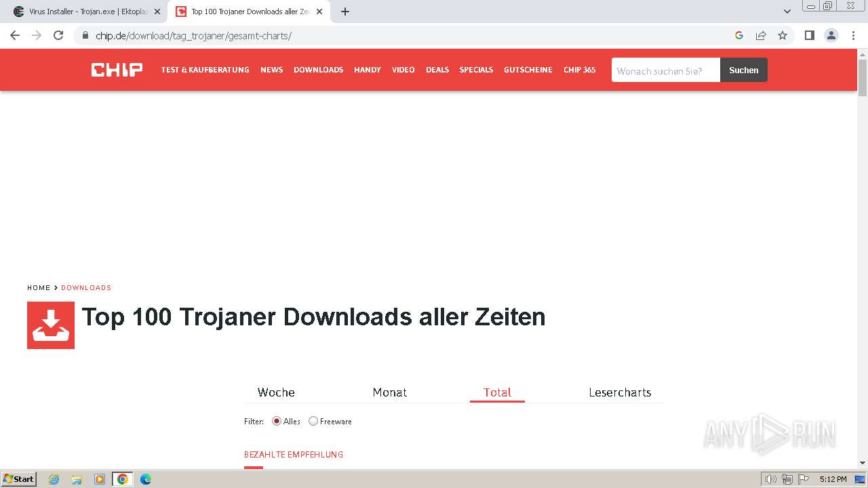Click the scrollbar up arrow
Viewport: 868px width, 488px height.
(x=863, y=54)
